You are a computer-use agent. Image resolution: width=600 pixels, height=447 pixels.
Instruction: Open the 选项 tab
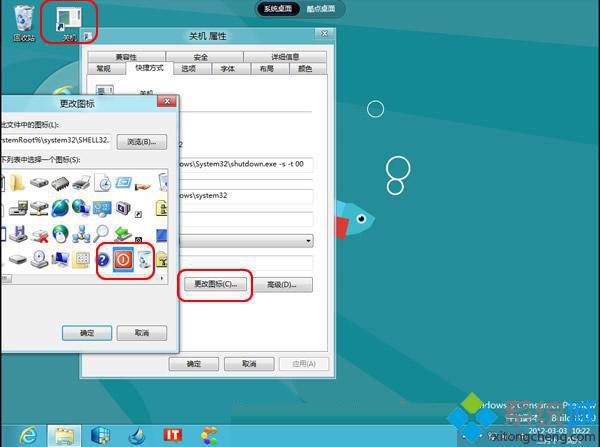click(192, 69)
